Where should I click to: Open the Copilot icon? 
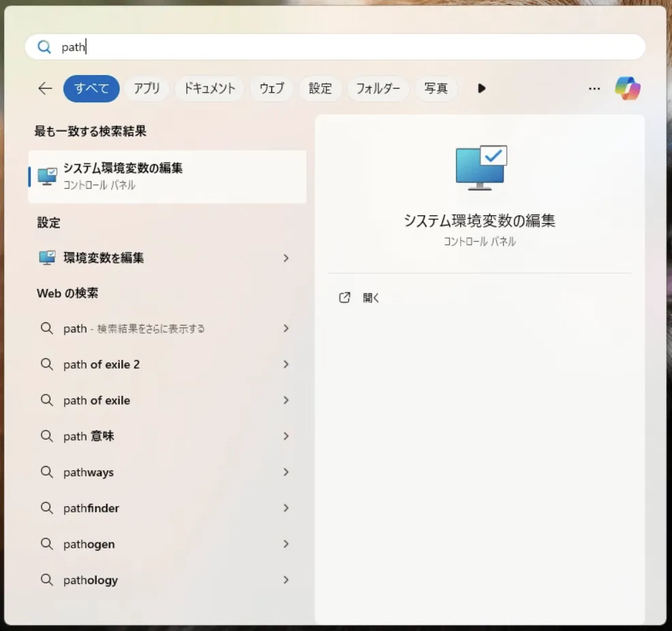point(628,89)
